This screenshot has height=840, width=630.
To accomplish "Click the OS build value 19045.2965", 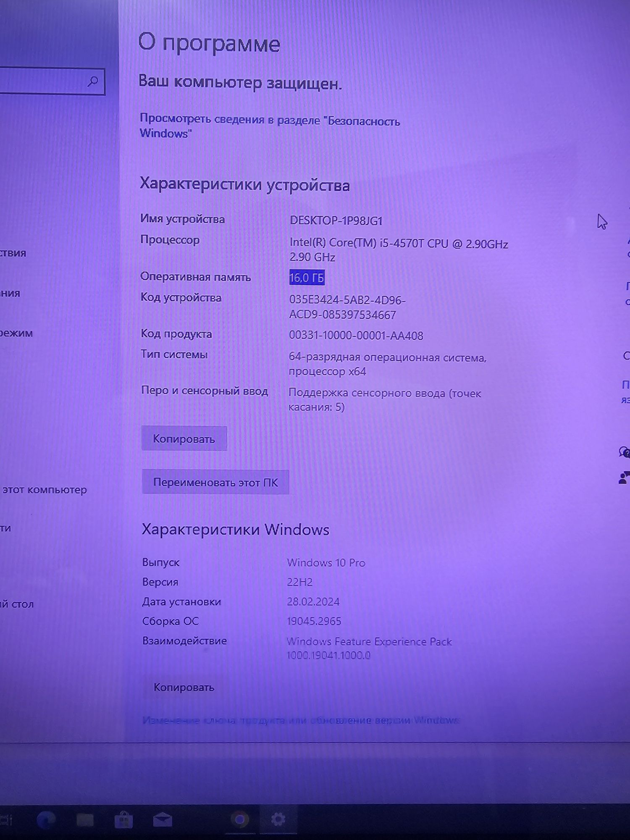I will (x=314, y=621).
